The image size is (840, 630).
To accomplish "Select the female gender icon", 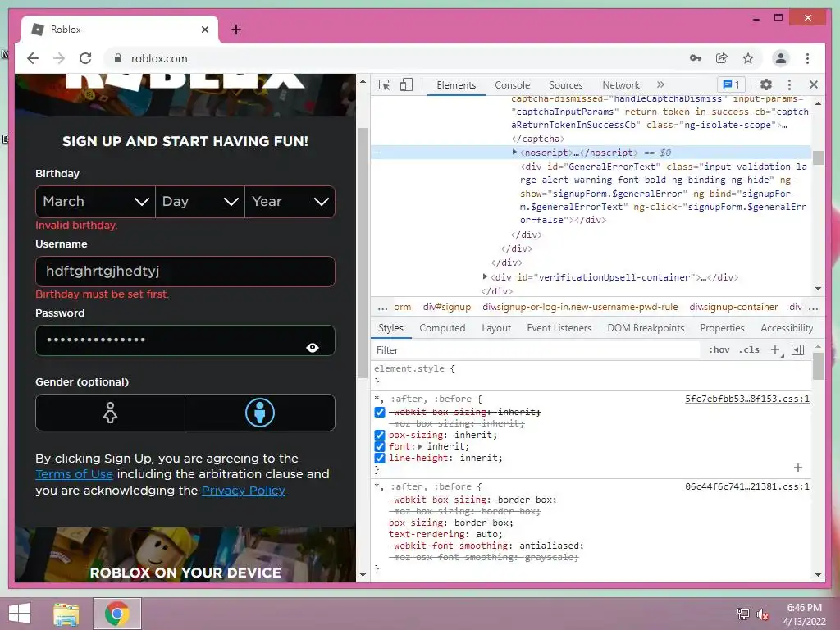I will [x=111, y=413].
